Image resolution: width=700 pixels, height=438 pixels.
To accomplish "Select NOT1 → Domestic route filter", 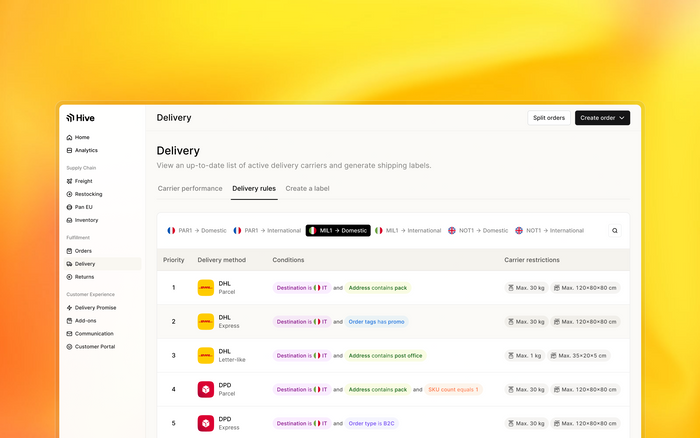I will pyautogui.click(x=477, y=230).
